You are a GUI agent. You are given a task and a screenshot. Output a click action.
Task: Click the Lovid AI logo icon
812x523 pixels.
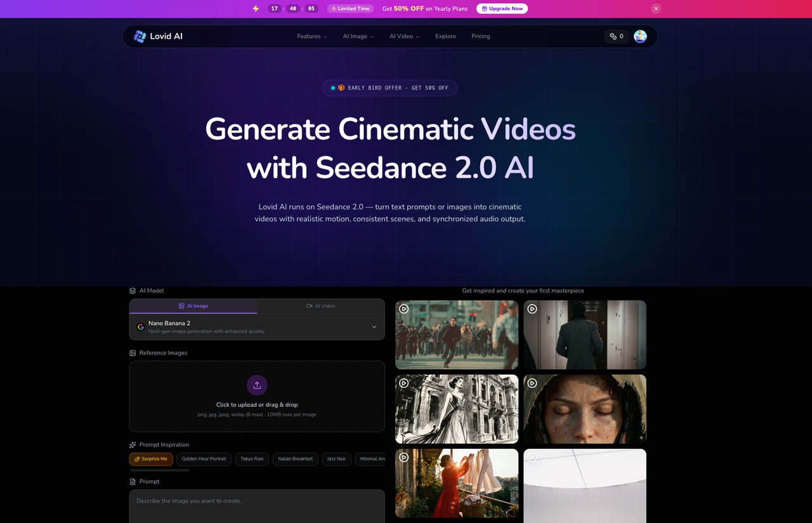(140, 36)
